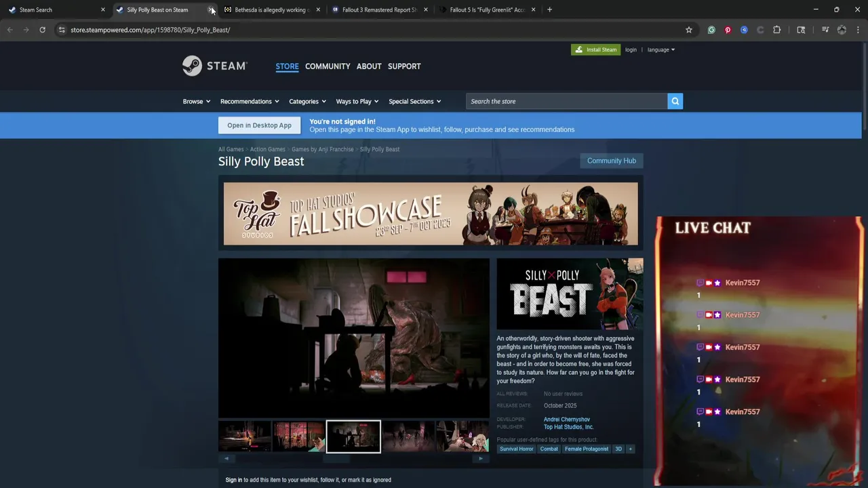Go back to the previous page
The height and width of the screenshot is (488, 868).
pyautogui.click(x=10, y=30)
